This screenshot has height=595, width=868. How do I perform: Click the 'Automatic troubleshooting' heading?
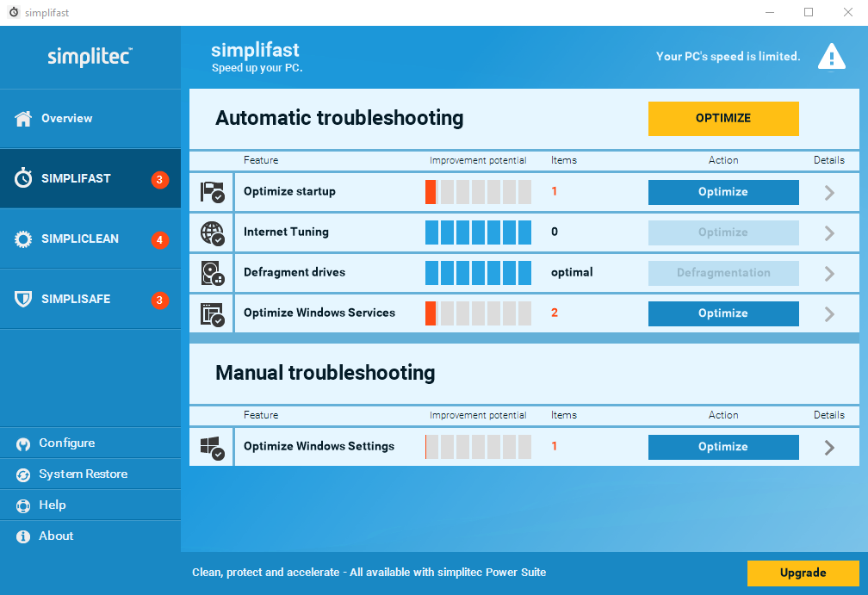[x=339, y=118]
